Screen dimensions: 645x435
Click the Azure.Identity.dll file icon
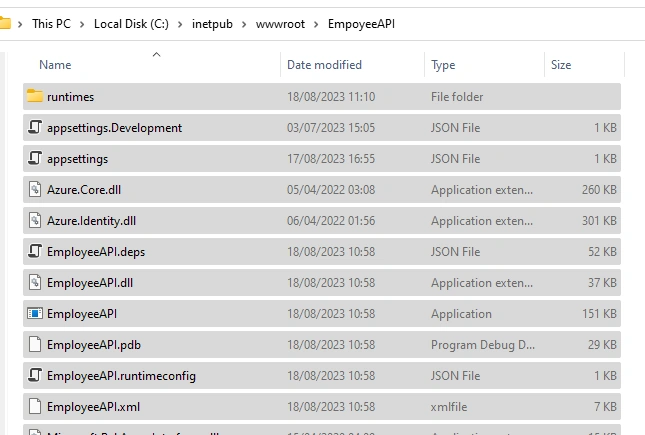click(x=35, y=220)
